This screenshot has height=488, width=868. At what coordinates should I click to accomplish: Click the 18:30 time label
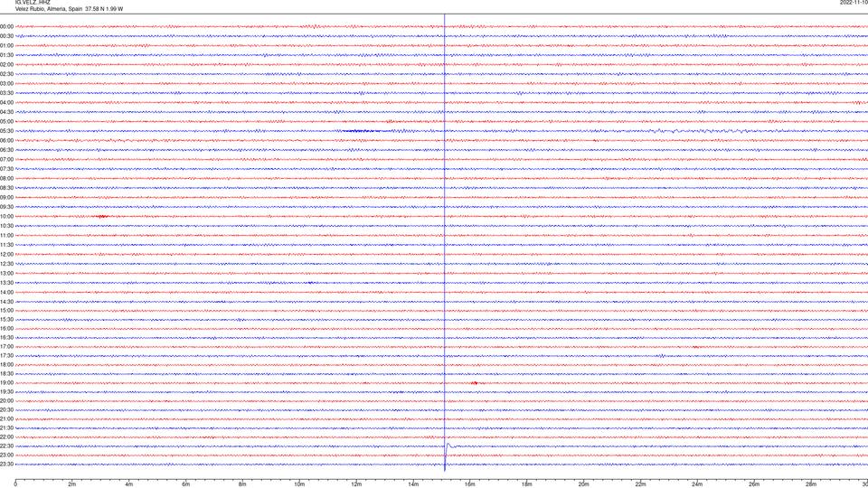point(6,374)
